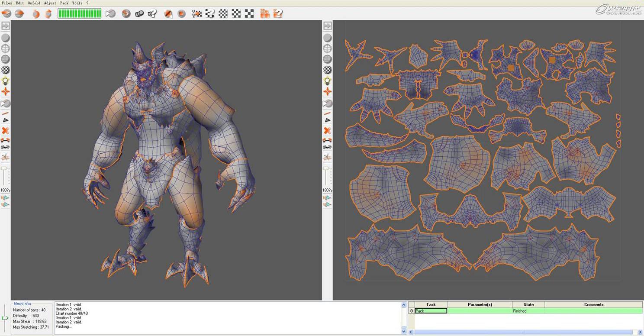Viewport: 644px width, 336px height.
Task: Click the green-arrow slider beside Mesh Infos
Action: (5, 318)
